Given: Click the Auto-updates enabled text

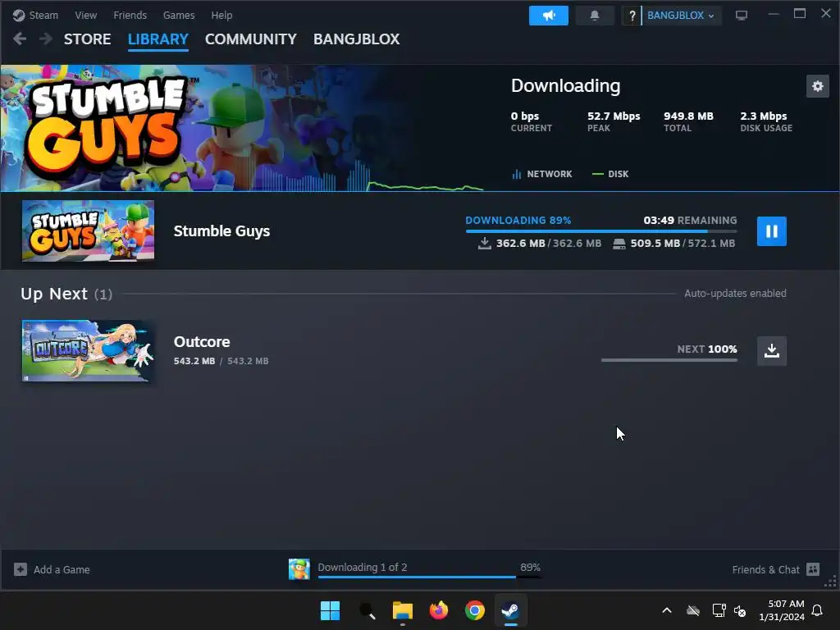Looking at the screenshot, I should pyautogui.click(x=735, y=293).
